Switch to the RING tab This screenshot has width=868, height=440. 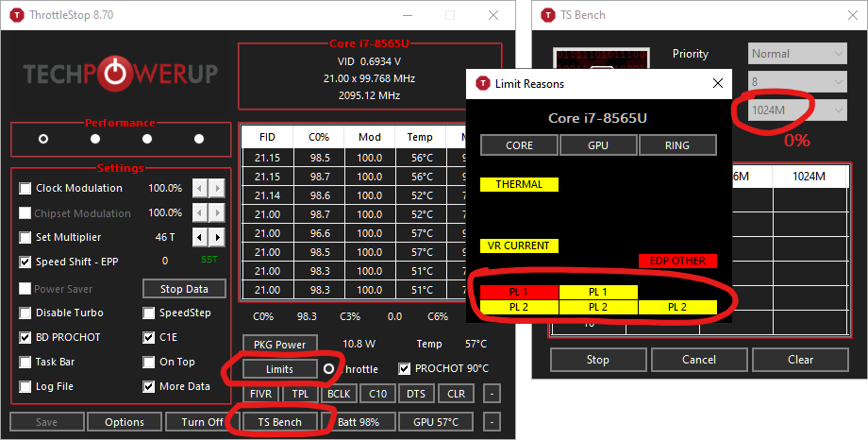pos(677,145)
